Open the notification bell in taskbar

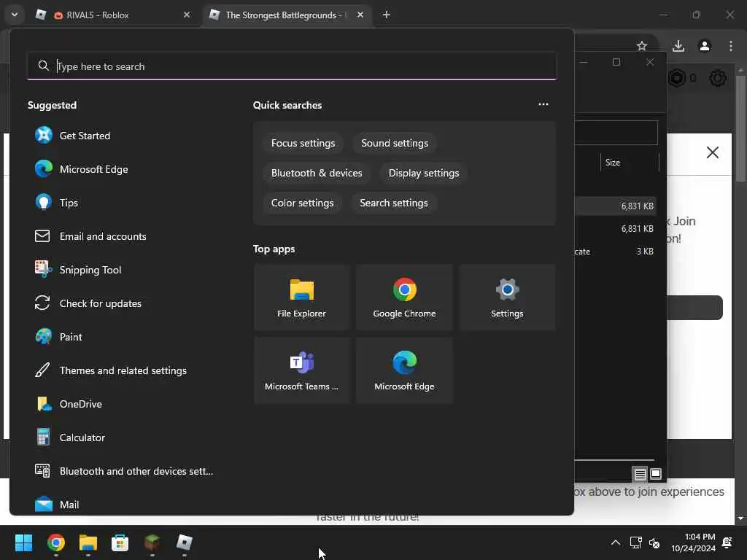pos(727,542)
